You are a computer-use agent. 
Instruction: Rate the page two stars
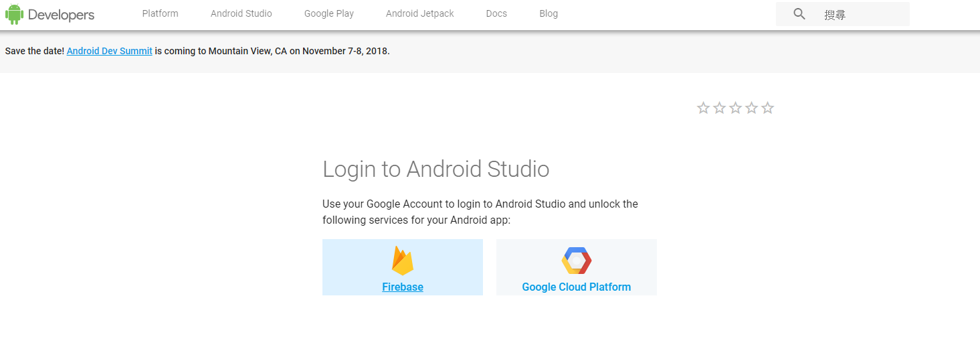click(719, 108)
